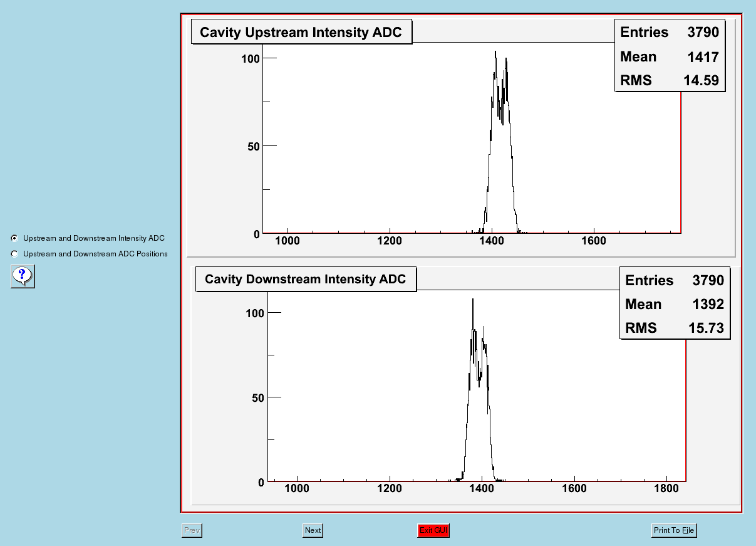
Task: Click 1200 x-axis label on downstream plot
Action: (x=390, y=488)
